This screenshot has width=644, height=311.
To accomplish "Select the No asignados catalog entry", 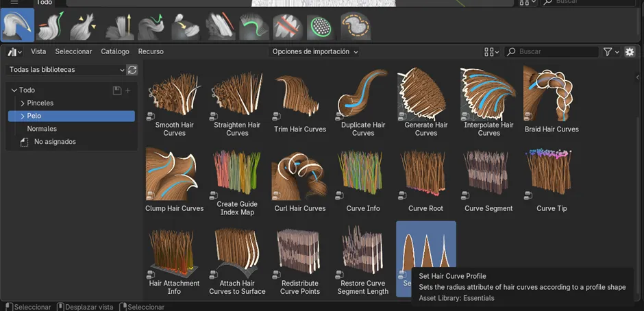I will point(55,142).
